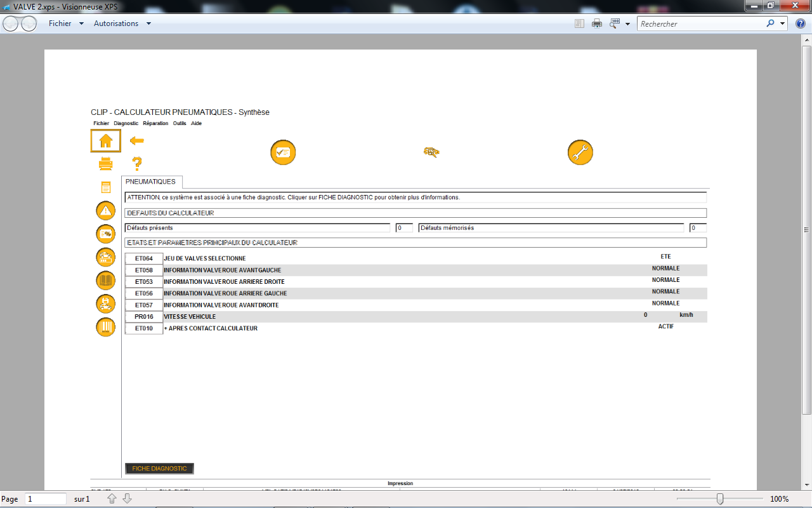This screenshot has width=812, height=508.
Task: Click the Rechercher search field
Action: 700,23
